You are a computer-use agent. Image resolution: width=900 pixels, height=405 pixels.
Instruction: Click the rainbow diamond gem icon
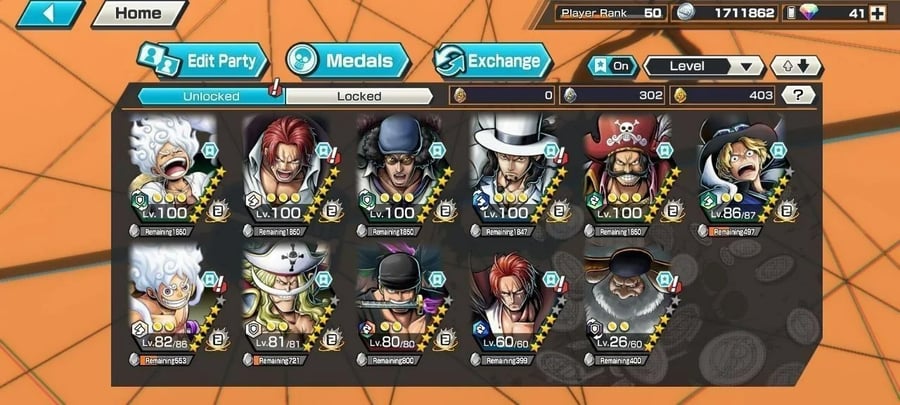click(x=809, y=13)
